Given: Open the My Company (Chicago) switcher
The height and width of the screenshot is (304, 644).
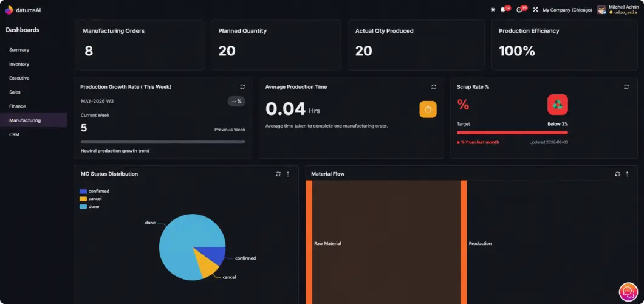Looking at the screenshot, I should (567, 10).
